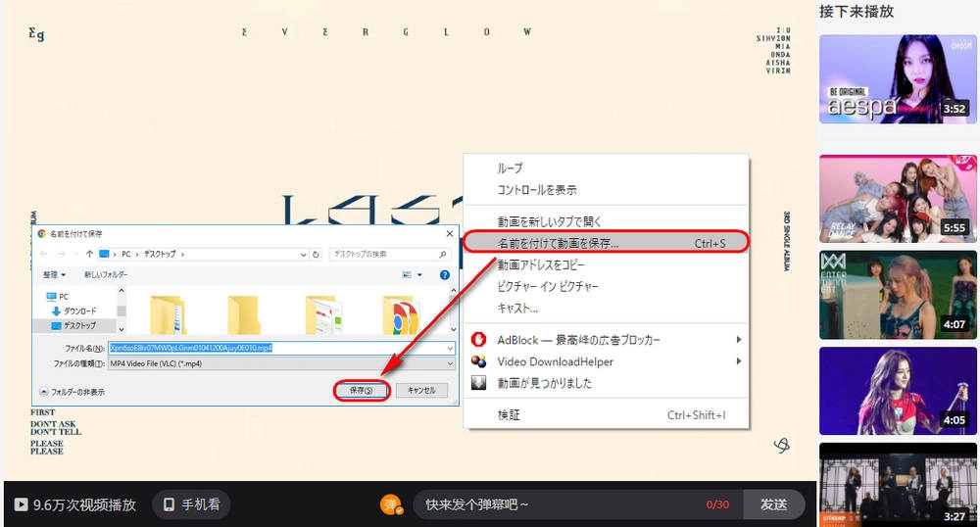This screenshot has width=980, height=527.
Task: Toggle the orange 弹 danmaku switch
Action: click(392, 504)
